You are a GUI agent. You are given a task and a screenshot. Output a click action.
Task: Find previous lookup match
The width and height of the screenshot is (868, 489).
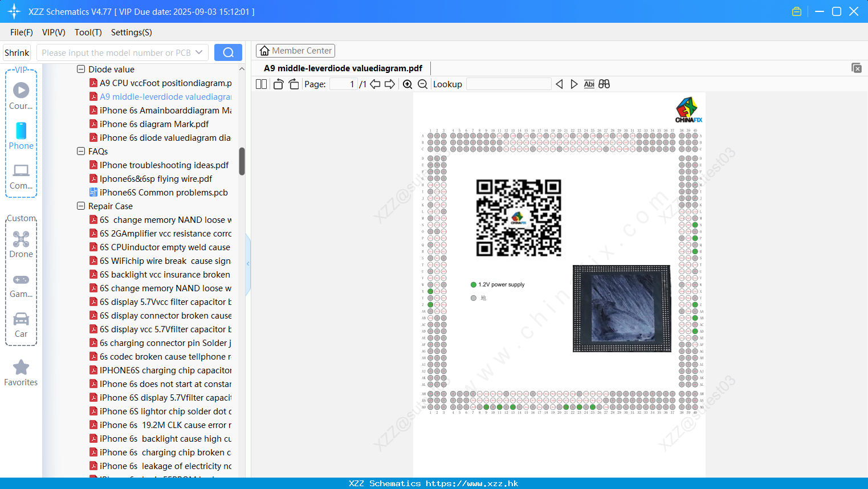click(559, 84)
